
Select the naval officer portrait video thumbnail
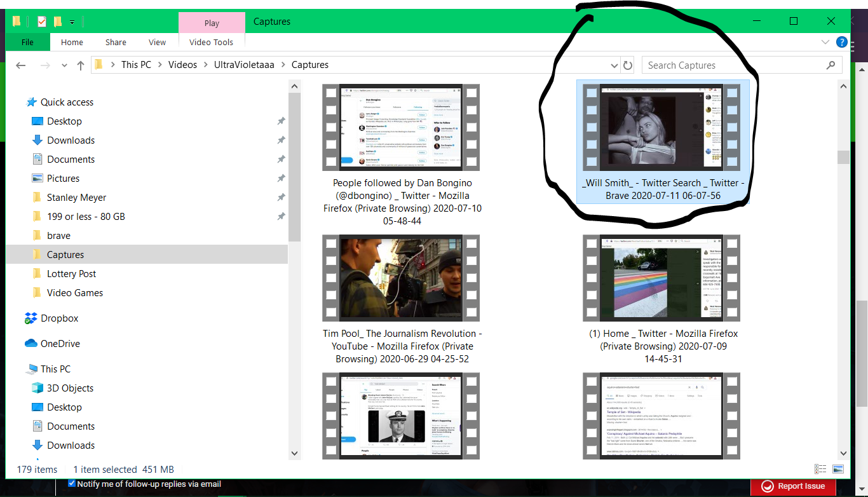coord(401,416)
